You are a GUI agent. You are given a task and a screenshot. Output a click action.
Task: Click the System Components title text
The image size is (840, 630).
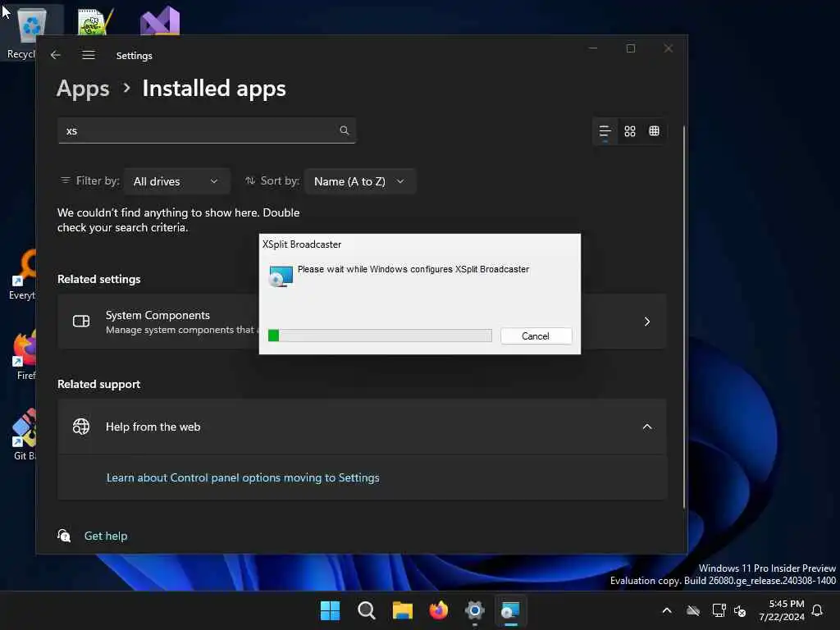pos(157,315)
